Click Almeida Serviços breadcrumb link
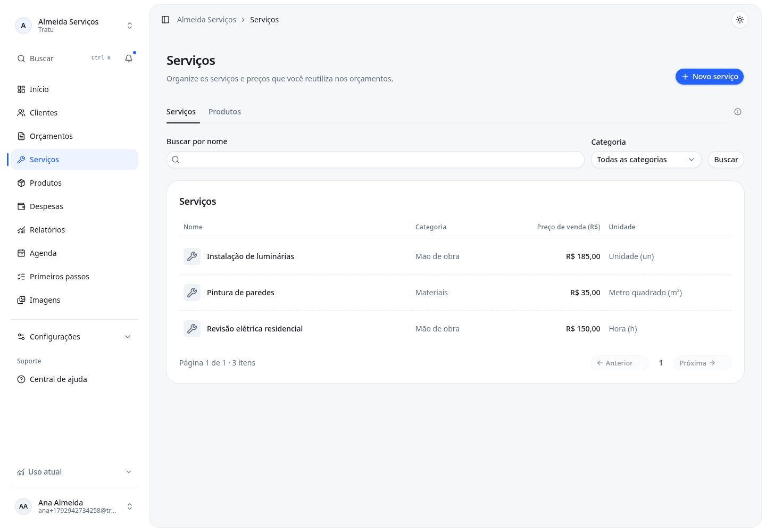Screen dimensions: 766x532 click(206, 20)
